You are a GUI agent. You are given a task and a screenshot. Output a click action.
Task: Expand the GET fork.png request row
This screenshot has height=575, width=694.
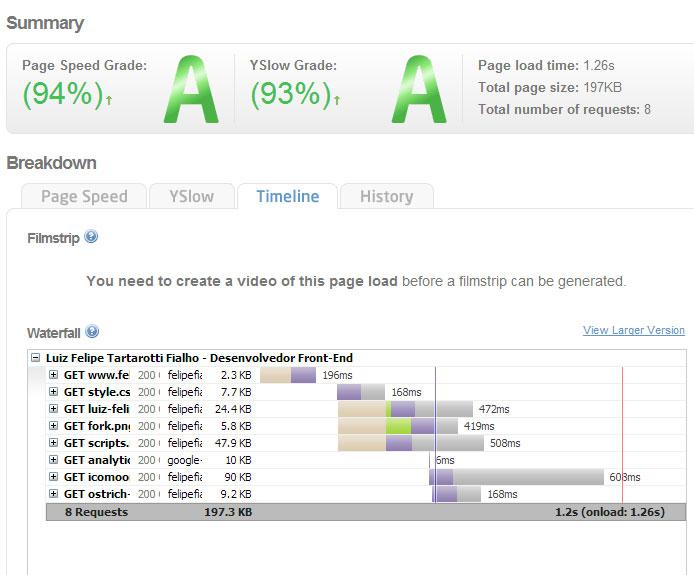54,426
